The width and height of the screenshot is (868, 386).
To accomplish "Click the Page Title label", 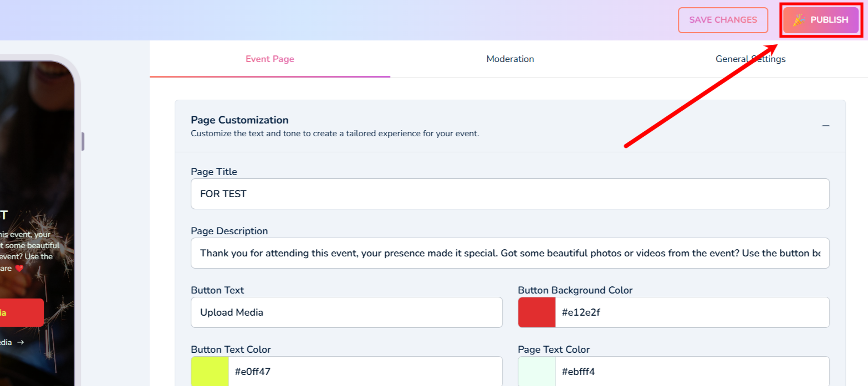I will click(x=214, y=172).
